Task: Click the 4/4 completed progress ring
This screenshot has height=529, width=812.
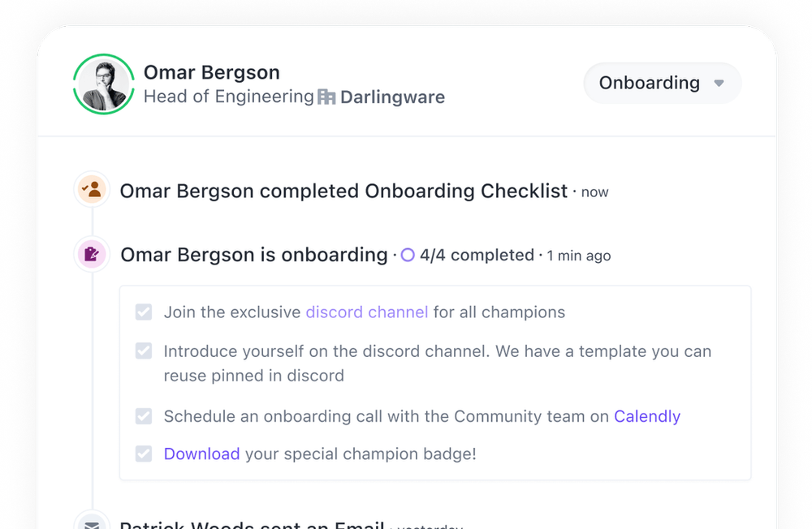Action: pyautogui.click(x=408, y=255)
